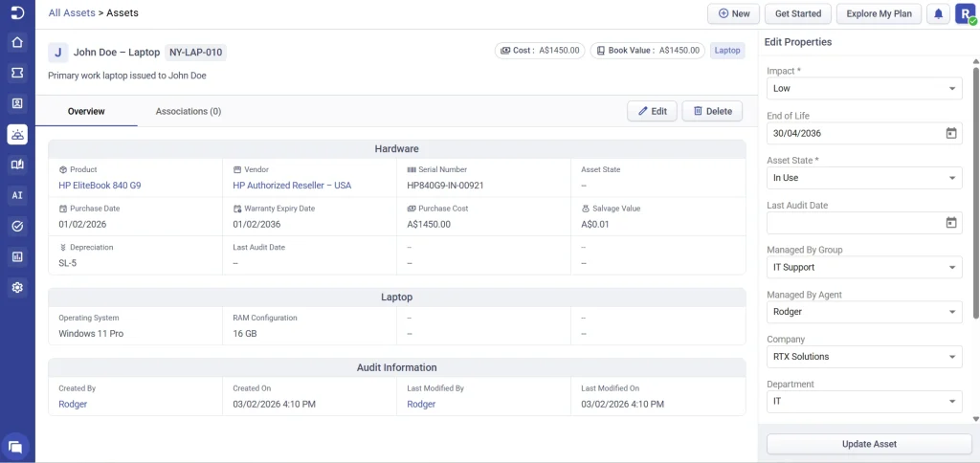Screen dimensions: 980x463
Task: Switch to the Associations (0) tab
Action: pos(188,111)
